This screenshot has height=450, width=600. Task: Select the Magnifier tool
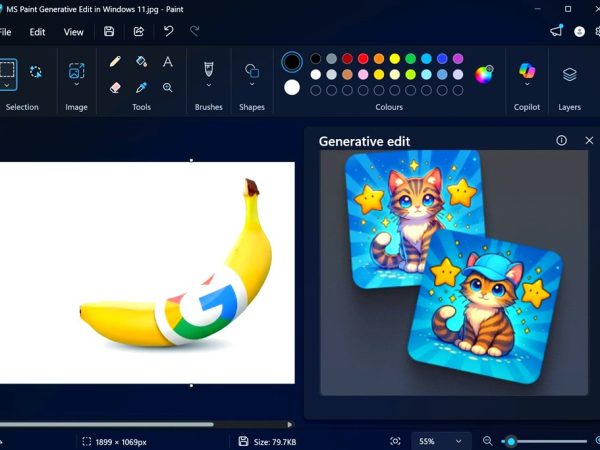(168, 88)
